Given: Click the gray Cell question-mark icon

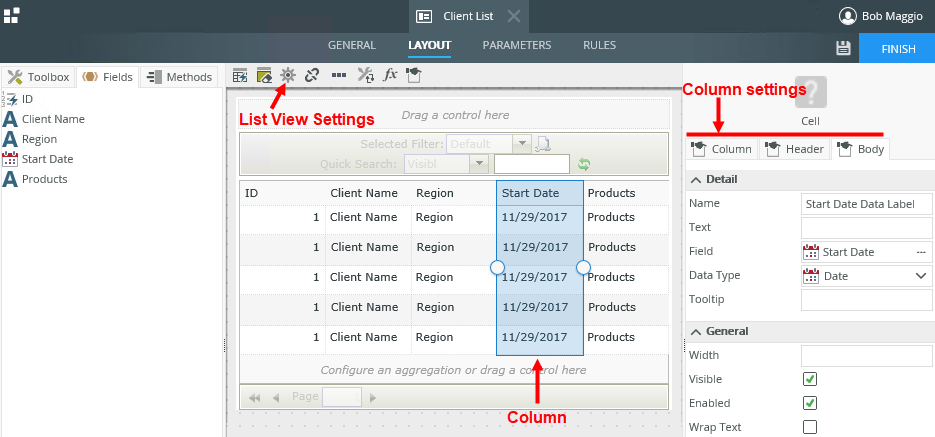Looking at the screenshot, I should click(x=810, y=92).
